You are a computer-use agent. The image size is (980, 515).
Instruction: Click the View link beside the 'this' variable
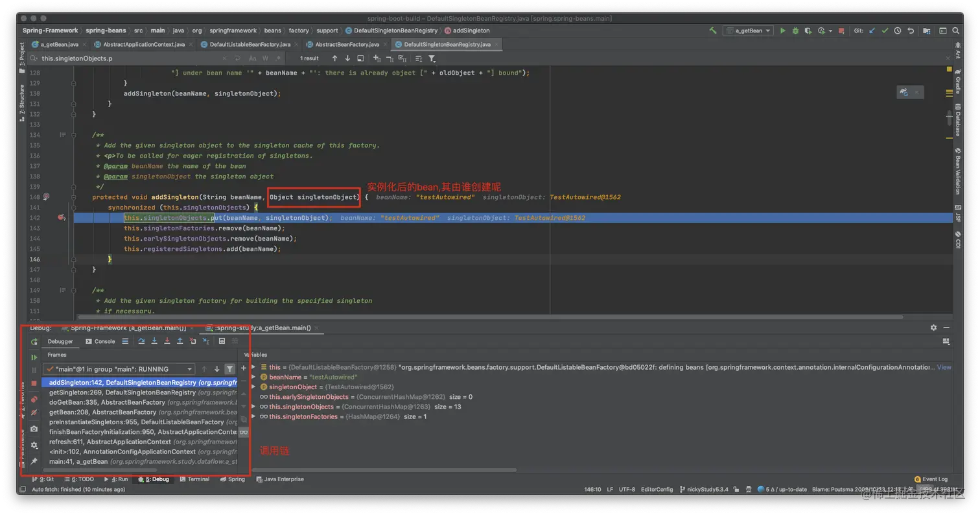pyautogui.click(x=944, y=367)
